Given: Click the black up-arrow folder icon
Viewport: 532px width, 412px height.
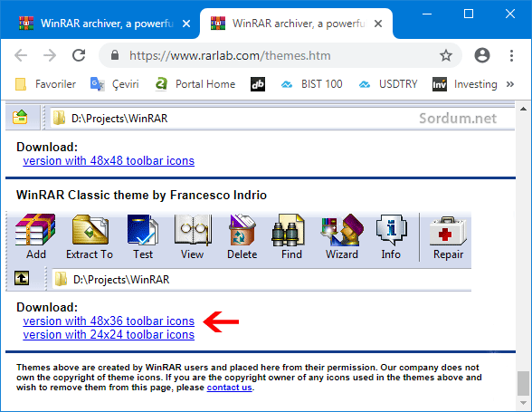Looking at the screenshot, I should [x=22, y=278].
